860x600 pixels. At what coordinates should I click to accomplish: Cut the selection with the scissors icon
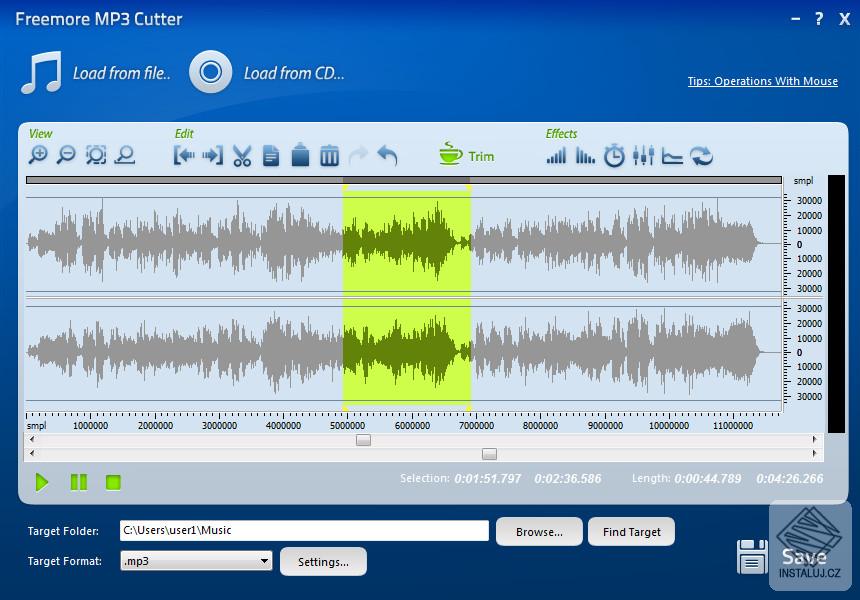click(x=242, y=156)
